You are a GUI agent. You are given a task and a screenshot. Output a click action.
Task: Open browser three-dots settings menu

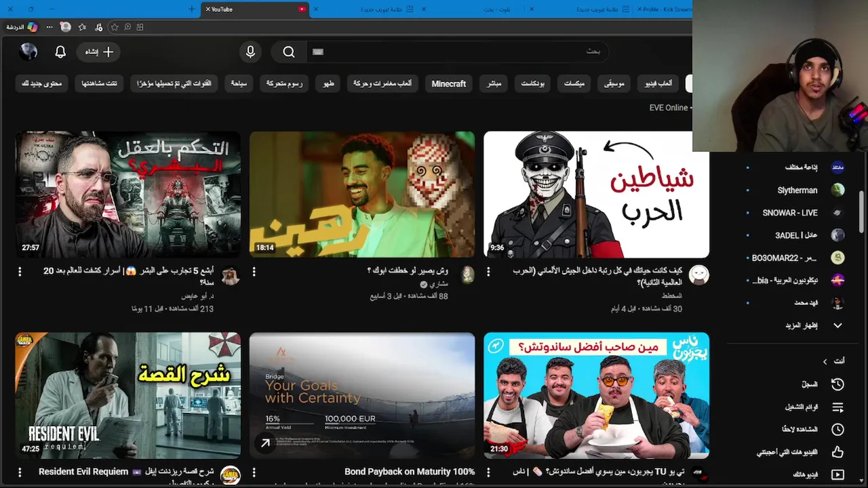(50, 27)
